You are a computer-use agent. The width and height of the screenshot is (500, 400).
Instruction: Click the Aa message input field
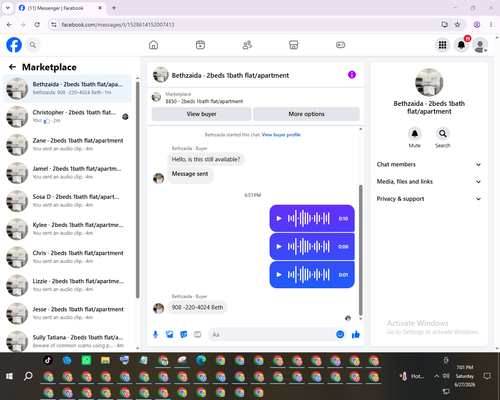pyautogui.click(x=272, y=334)
